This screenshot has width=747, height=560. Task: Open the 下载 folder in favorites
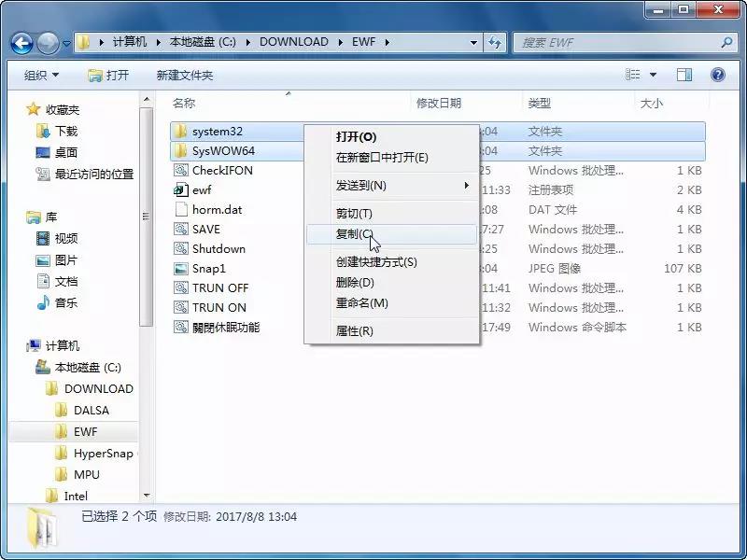tap(65, 132)
